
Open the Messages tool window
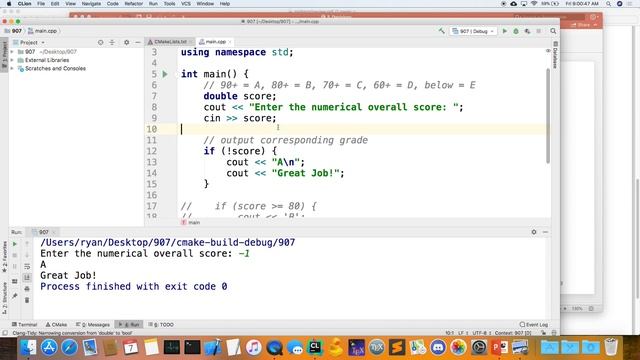click(93, 324)
